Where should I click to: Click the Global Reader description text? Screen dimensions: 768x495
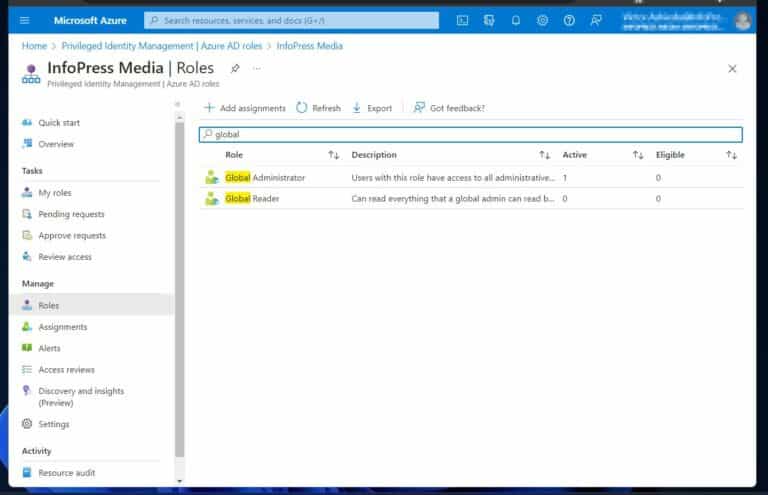(x=453, y=198)
